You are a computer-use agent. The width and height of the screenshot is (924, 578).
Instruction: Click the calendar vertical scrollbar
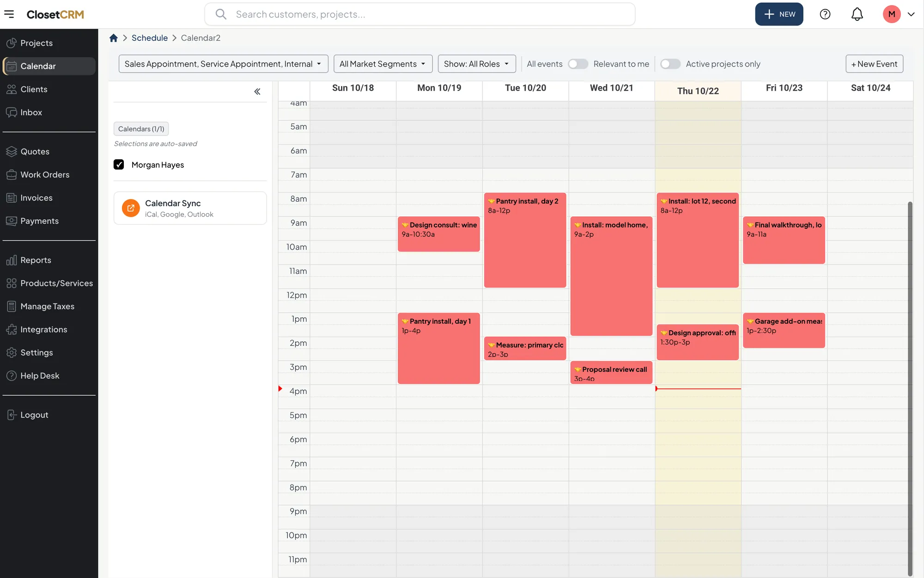click(910, 388)
